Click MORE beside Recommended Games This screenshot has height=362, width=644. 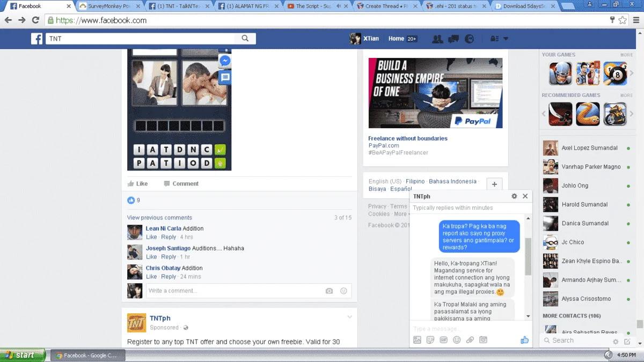(626, 95)
